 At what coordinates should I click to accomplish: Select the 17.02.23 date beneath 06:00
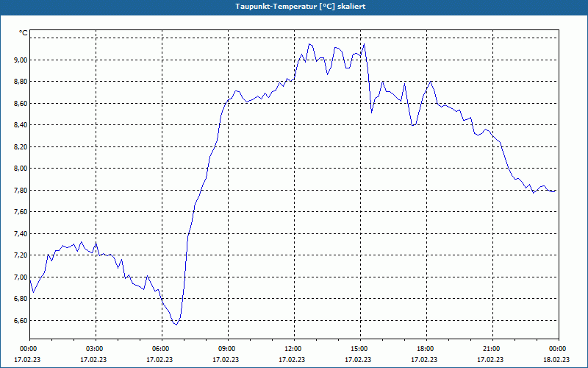[x=159, y=359]
